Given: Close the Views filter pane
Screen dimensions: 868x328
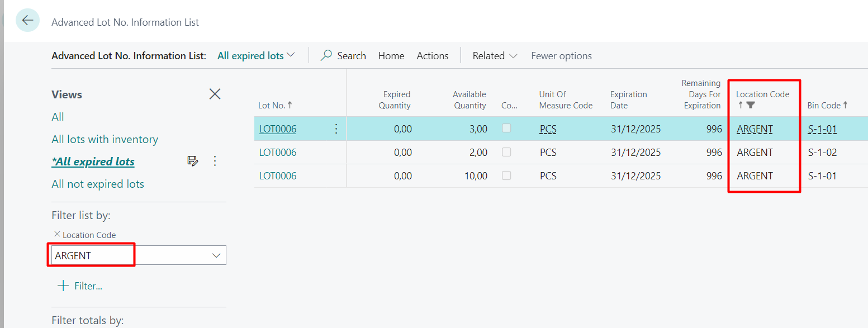Looking at the screenshot, I should click(215, 94).
